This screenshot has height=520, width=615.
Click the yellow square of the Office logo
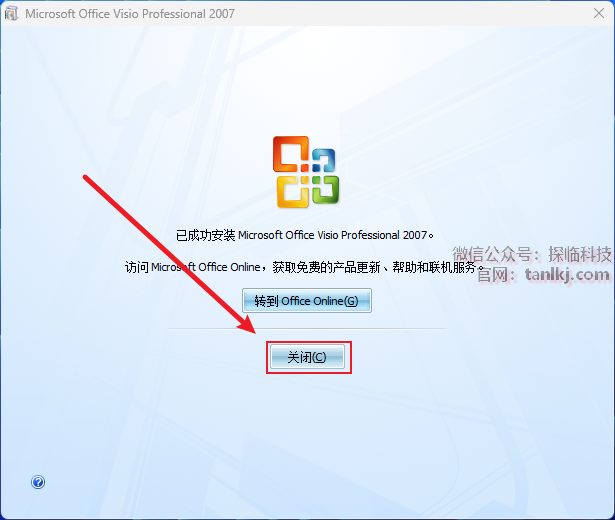(293, 192)
